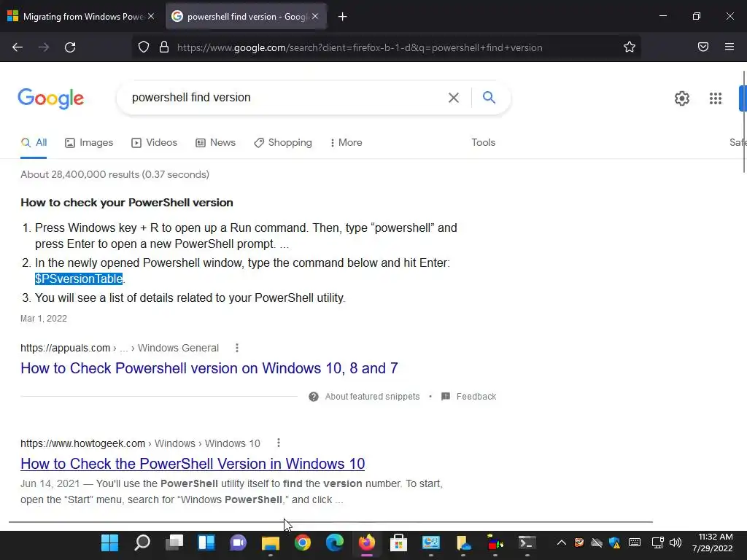Viewport: 747px width, 560px height.
Task: Click the page vertical scrollbar
Action: (x=743, y=122)
